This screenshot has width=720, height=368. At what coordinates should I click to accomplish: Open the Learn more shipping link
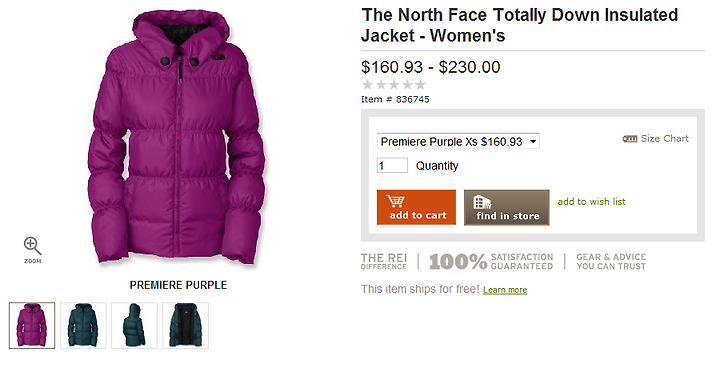click(505, 290)
